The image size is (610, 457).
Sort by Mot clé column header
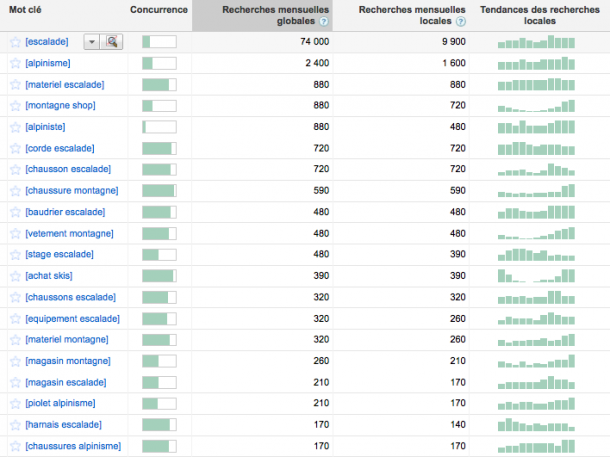(25, 10)
